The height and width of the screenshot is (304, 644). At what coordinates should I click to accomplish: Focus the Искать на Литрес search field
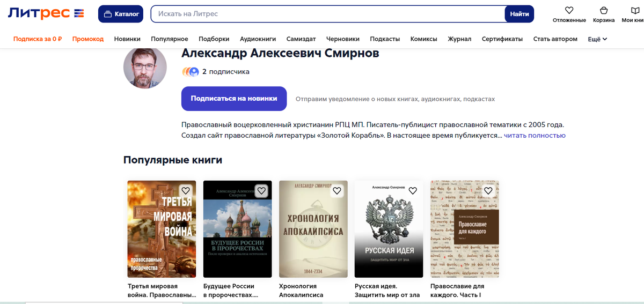click(328, 14)
